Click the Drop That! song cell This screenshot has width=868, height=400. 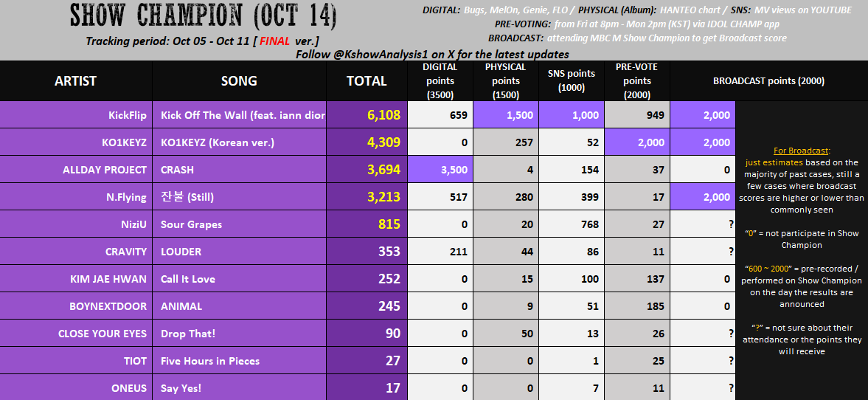click(239, 333)
